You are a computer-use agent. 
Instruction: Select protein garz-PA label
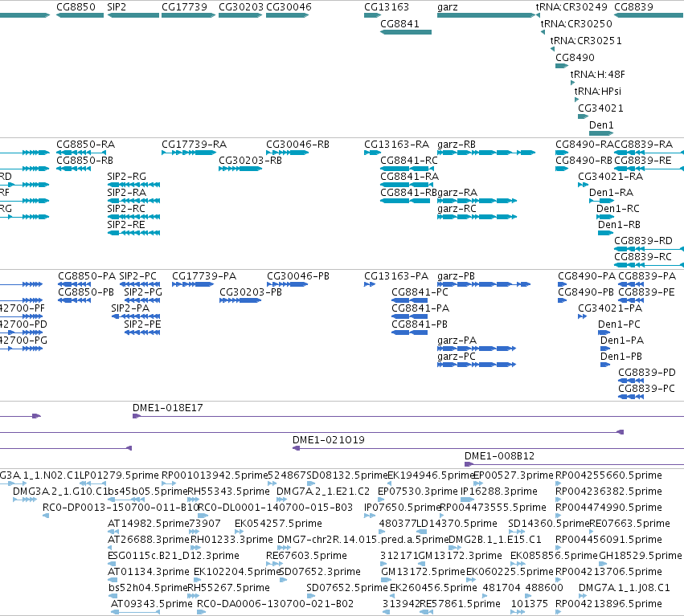[x=457, y=341]
